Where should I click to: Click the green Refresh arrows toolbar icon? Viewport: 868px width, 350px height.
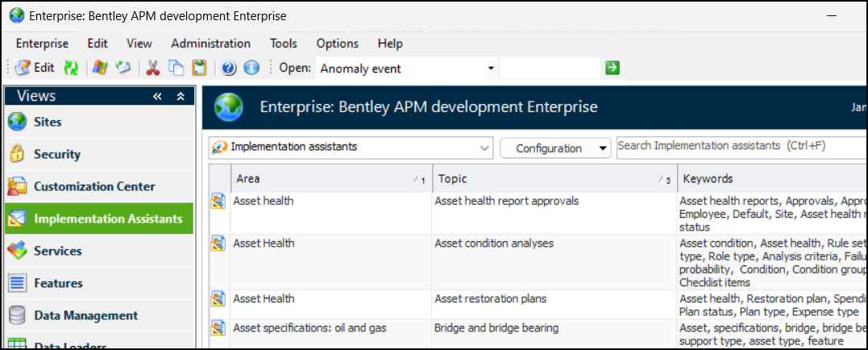71,69
